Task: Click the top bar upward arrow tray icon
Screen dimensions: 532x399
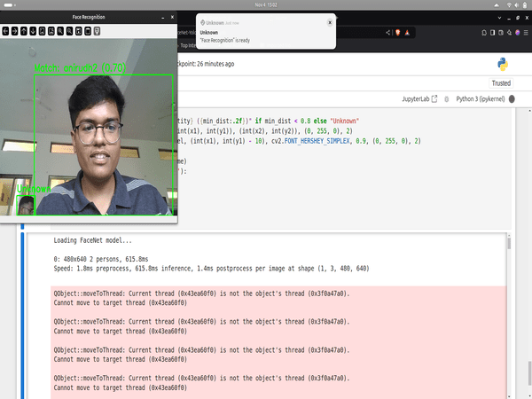Action: tap(497, 5)
